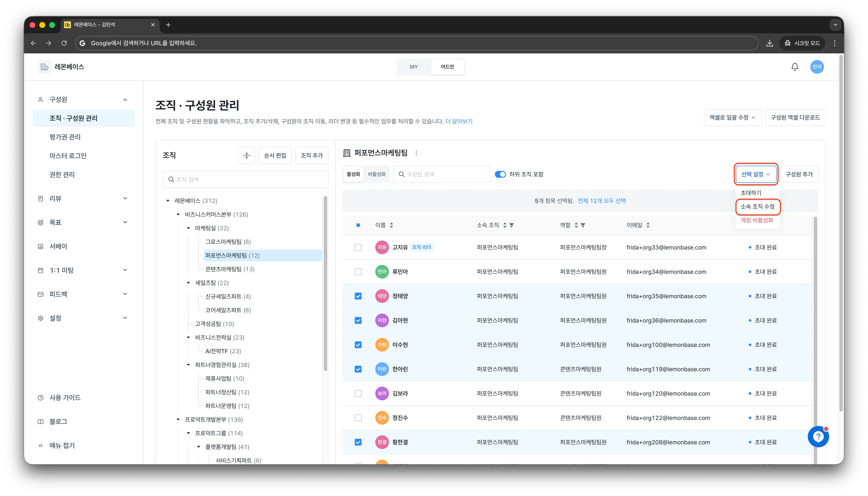This screenshot has width=868, height=496.
Task: Open a new browser tab
Action: pyautogui.click(x=168, y=25)
